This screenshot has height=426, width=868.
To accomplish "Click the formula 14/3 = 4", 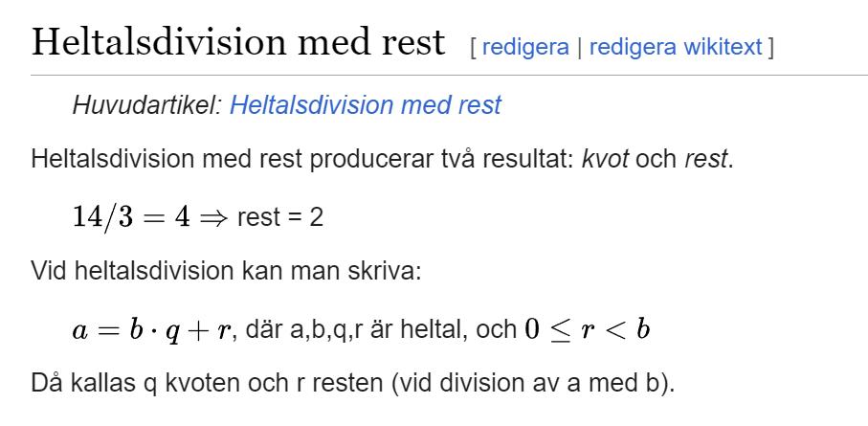I will pyautogui.click(x=132, y=216).
